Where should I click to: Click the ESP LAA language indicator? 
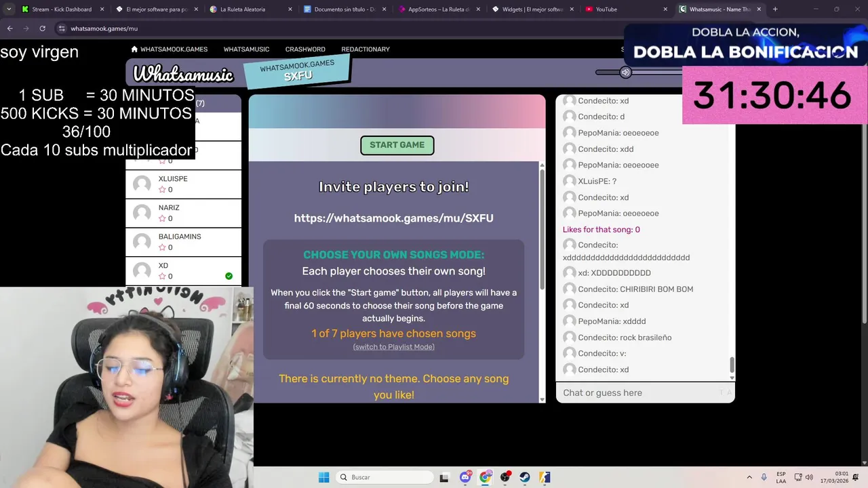(x=781, y=477)
